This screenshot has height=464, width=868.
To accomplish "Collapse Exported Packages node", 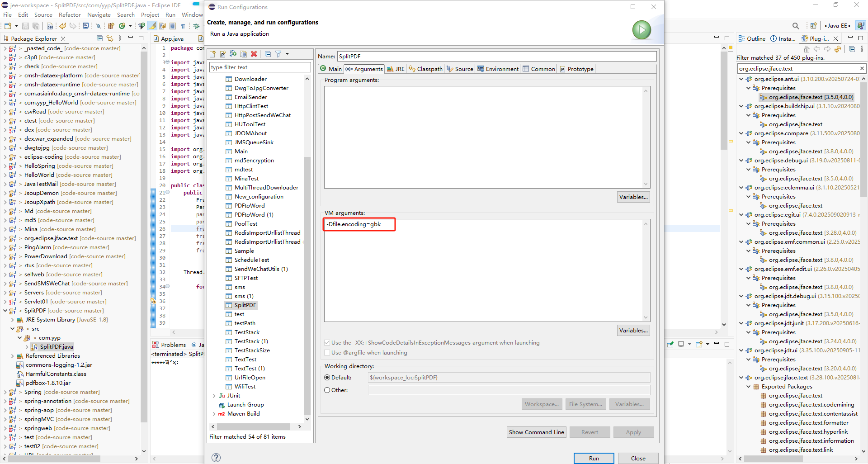I will [x=748, y=387].
